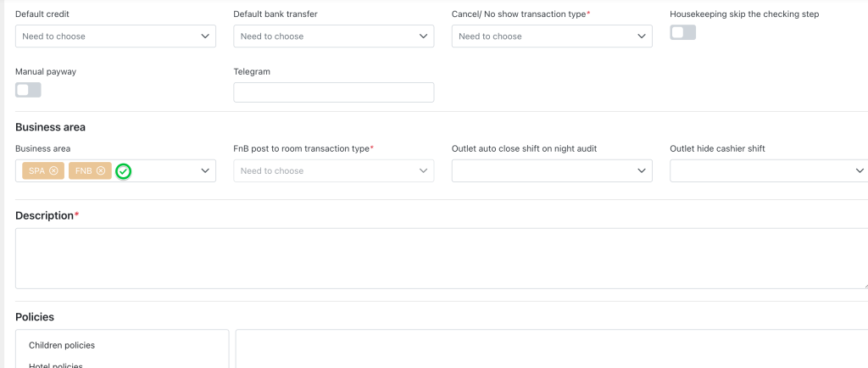The image size is (868, 368).
Task: Open FnB post to room transaction type
Action: pyautogui.click(x=333, y=171)
